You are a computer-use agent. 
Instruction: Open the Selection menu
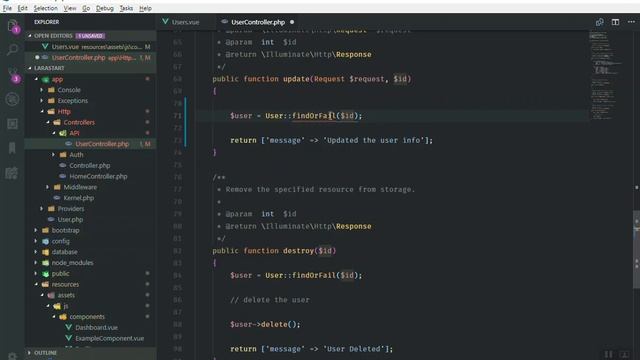pos(45,8)
